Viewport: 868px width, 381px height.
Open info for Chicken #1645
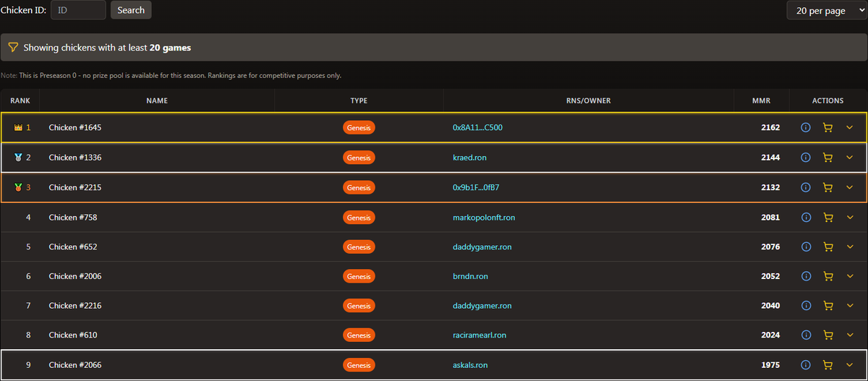(806, 128)
